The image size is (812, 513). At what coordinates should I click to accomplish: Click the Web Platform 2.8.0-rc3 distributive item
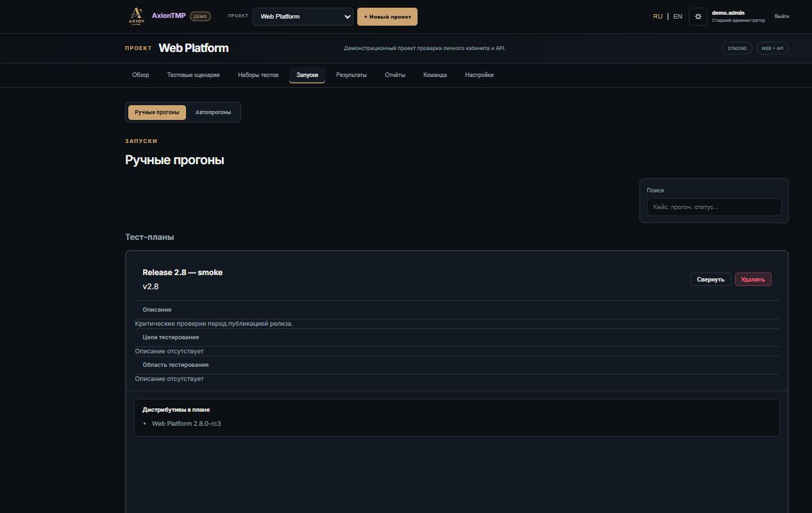(x=186, y=424)
